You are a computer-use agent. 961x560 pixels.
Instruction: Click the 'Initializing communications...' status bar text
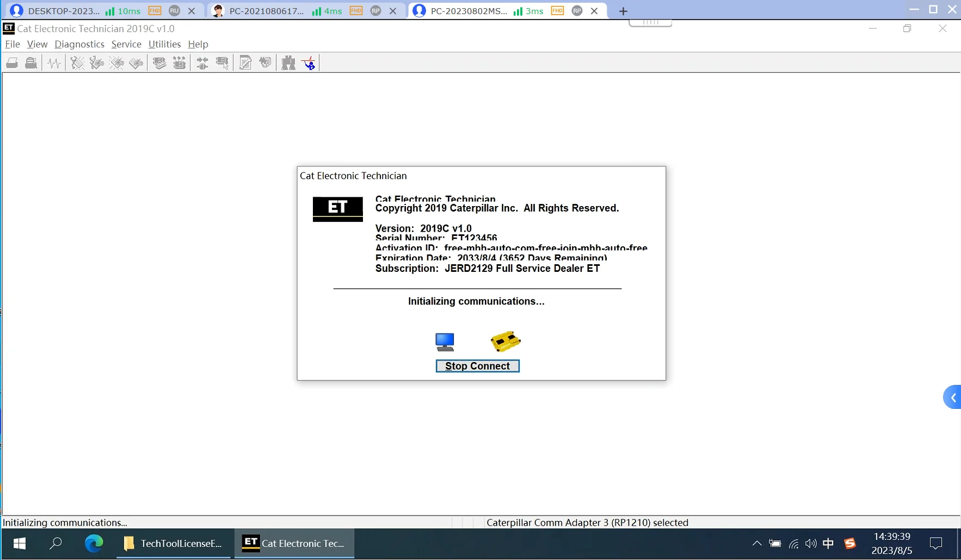click(x=65, y=522)
